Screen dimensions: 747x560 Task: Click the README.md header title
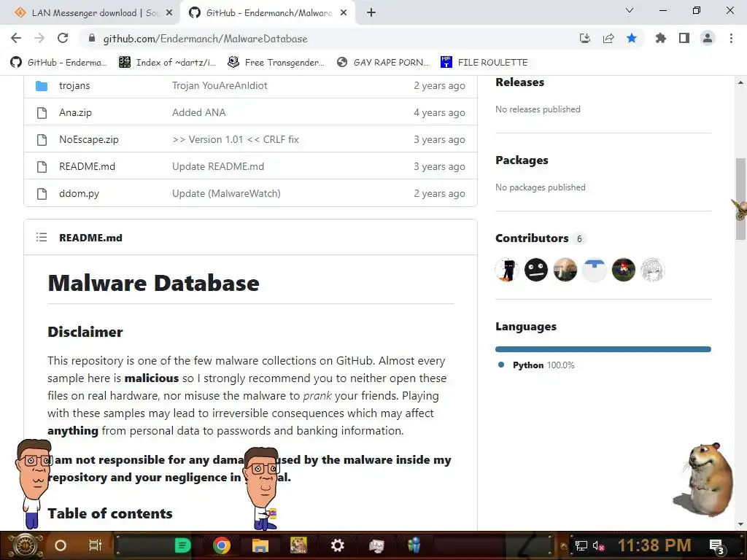pyautogui.click(x=90, y=238)
